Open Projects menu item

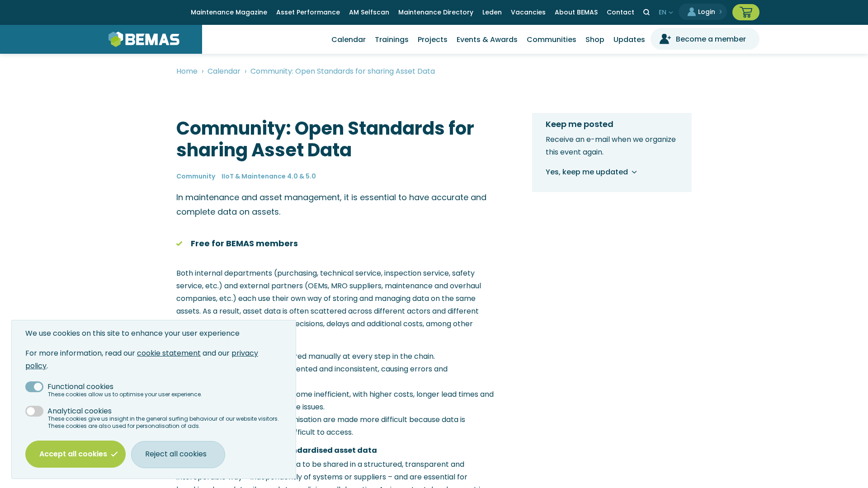point(433,40)
